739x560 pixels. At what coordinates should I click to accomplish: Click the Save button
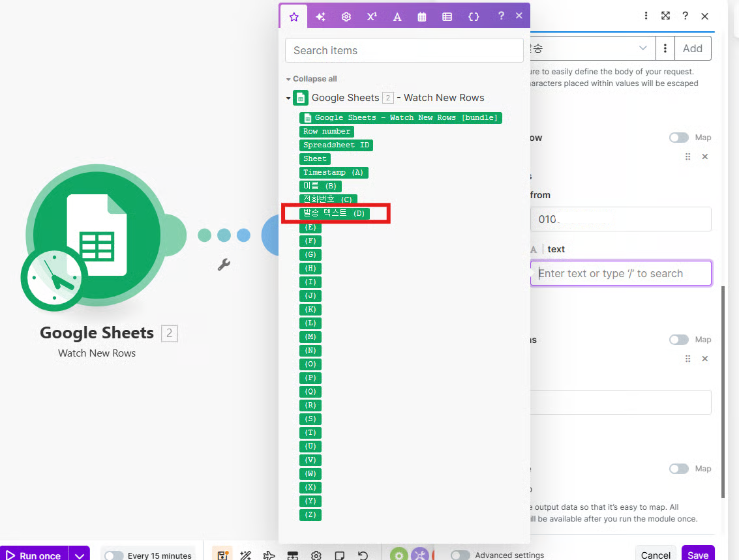click(x=697, y=555)
